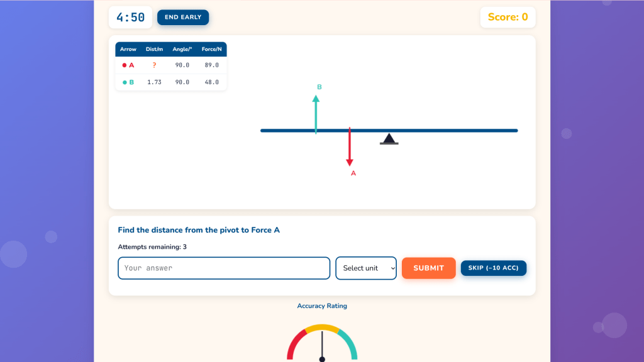Click the teal B label above the arrow
This screenshot has width=644, height=362.
pyautogui.click(x=319, y=87)
